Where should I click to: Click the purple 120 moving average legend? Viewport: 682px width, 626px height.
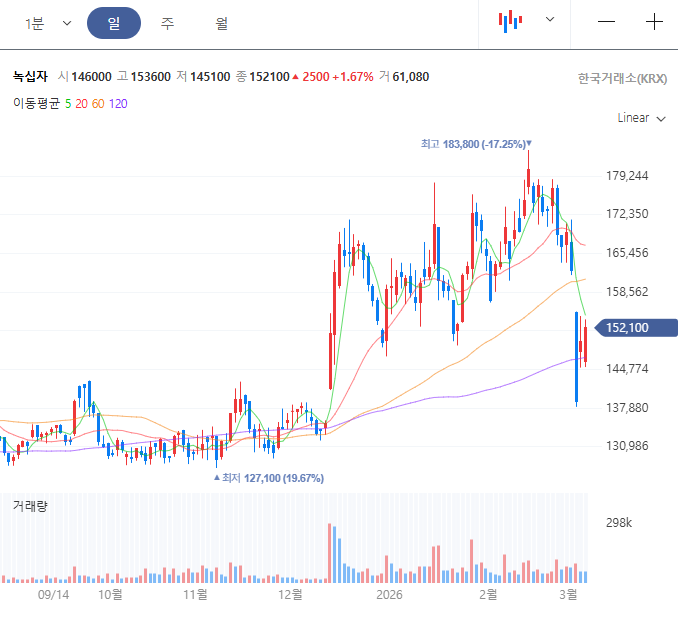118,103
